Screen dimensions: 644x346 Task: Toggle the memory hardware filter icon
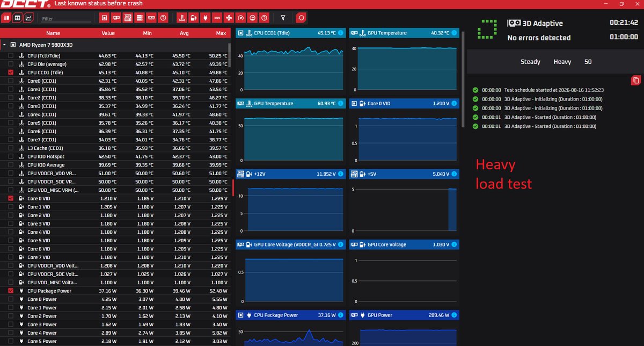coord(151,18)
